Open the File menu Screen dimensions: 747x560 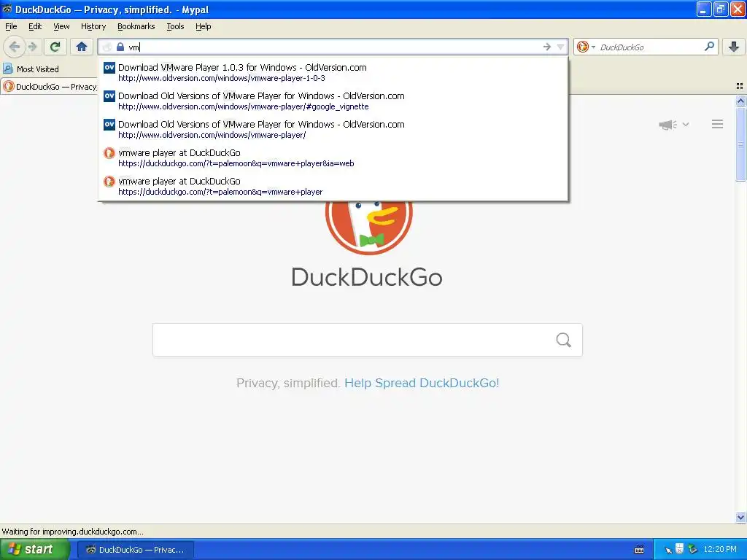(x=11, y=26)
